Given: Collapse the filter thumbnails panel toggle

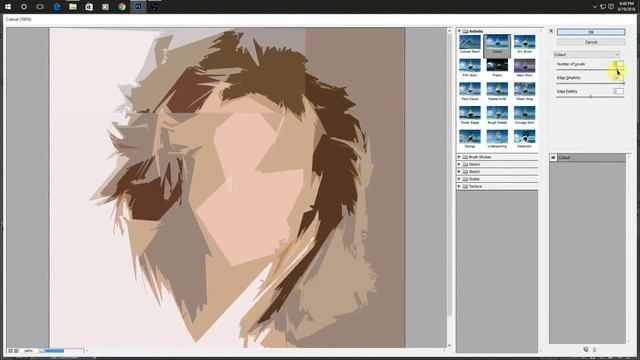Looking at the screenshot, I should click(x=551, y=31).
